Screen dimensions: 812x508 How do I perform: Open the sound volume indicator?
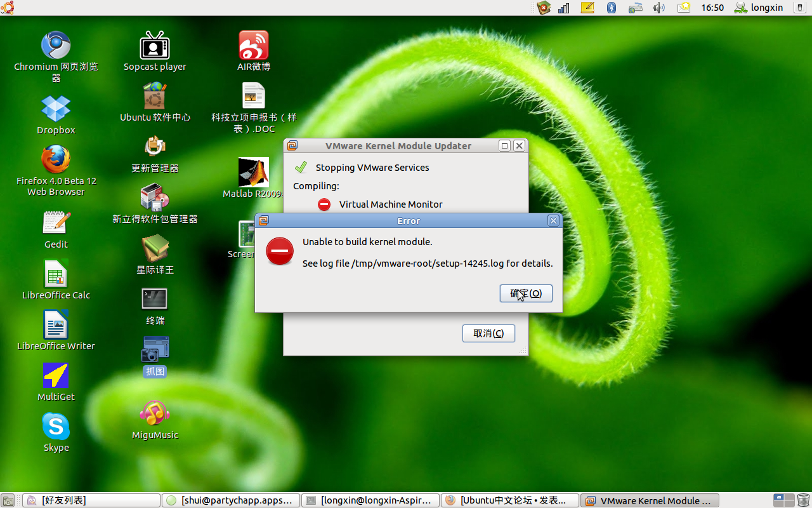click(x=659, y=8)
